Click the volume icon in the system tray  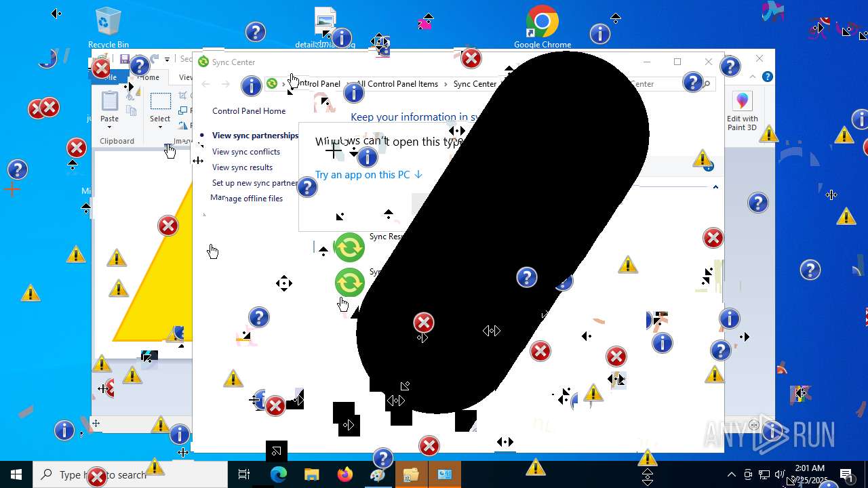pyautogui.click(x=780, y=474)
